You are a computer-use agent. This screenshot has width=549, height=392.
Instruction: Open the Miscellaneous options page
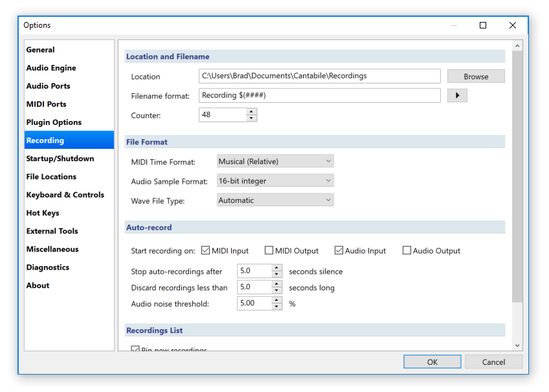pos(69,249)
